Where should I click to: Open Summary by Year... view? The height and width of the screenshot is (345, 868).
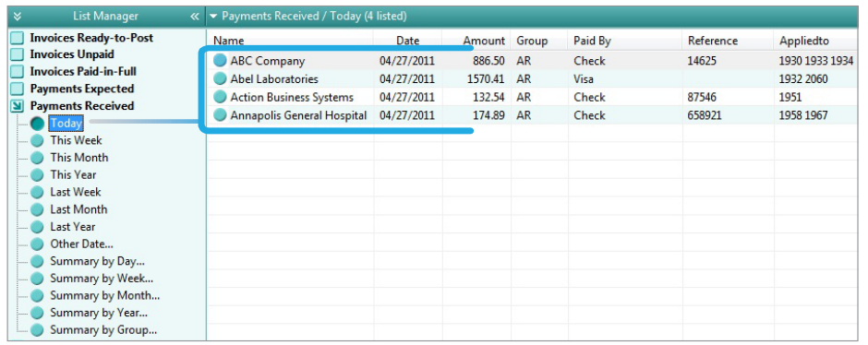pos(99,313)
